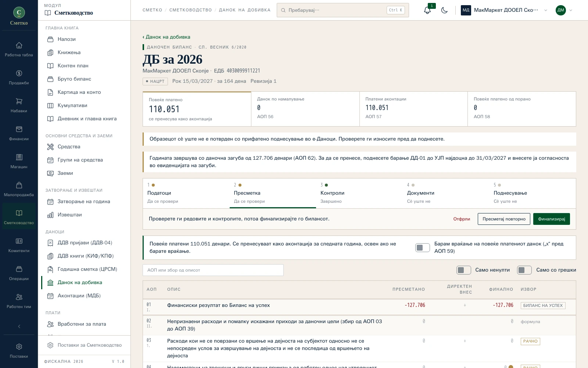Go back via ‹ Данок на добивка link
The width and height of the screenshot is (588, 368).
pyautogui.click(x=166, y=37)
